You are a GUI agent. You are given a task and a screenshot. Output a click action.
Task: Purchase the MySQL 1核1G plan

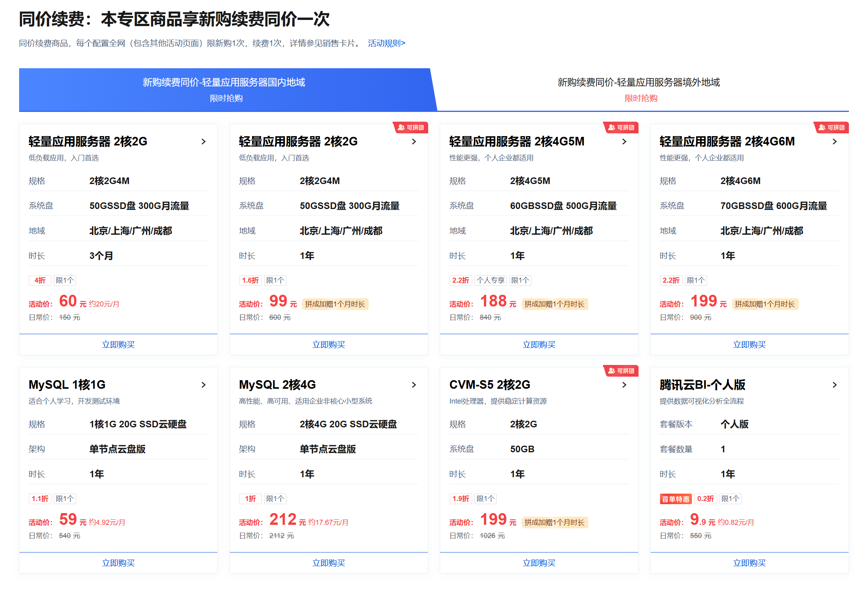[118, 563]
